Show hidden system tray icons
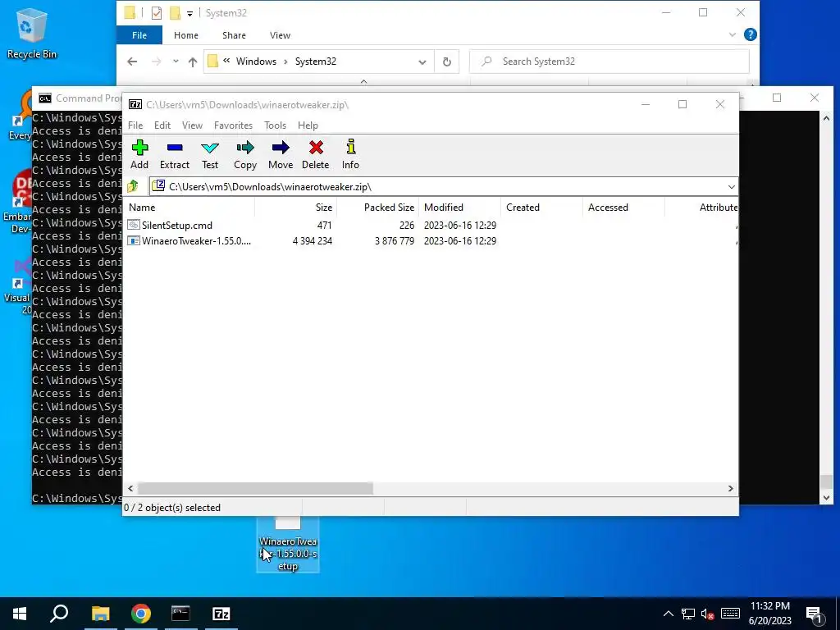 tap(668, 614)
